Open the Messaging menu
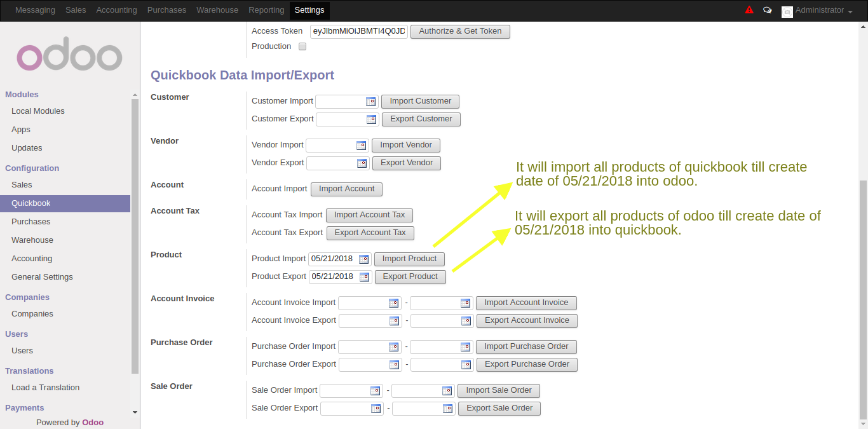The height and width of the screenshot is (429, 868). pos(35,10)
